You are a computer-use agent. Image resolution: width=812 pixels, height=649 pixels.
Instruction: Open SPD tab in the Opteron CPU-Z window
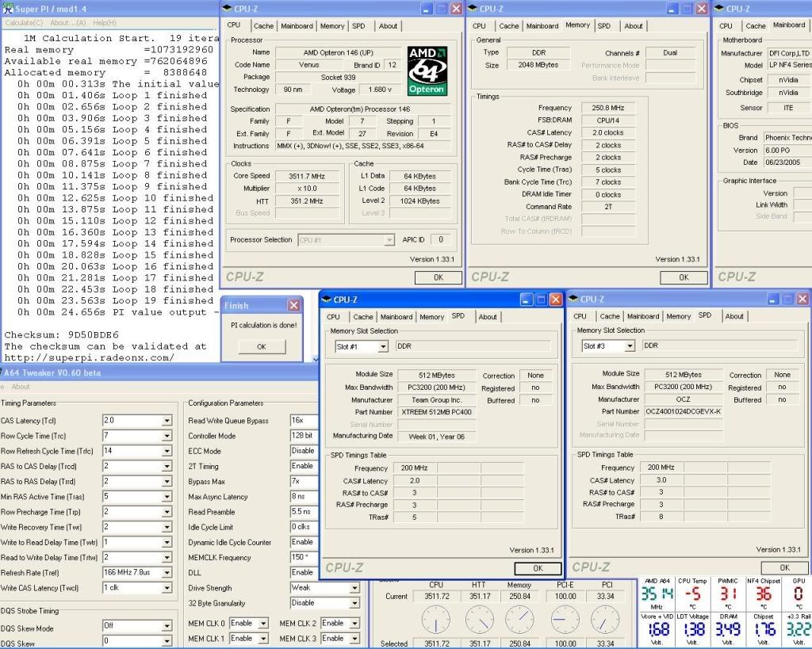(358, 26)
